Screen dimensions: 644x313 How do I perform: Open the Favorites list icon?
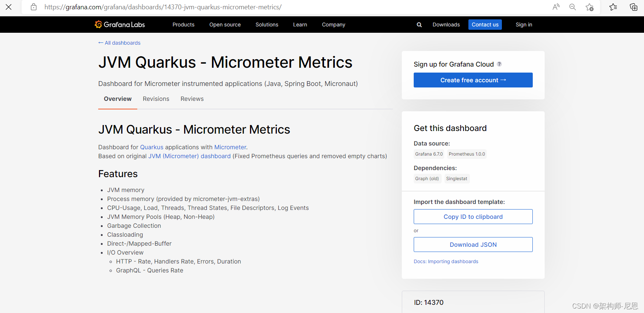pos(613,7)
